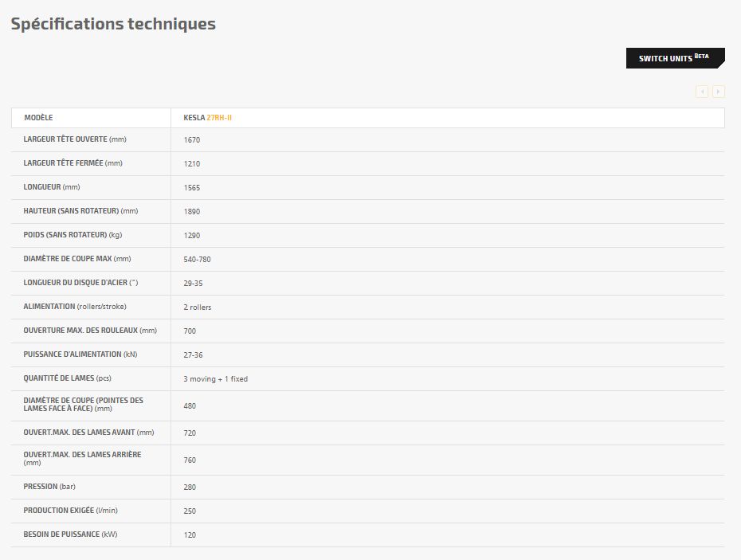The width and height of the screenshot is (741, 560).
Task: Click the Besoin de puissance (kW) label
Action: 70,535
